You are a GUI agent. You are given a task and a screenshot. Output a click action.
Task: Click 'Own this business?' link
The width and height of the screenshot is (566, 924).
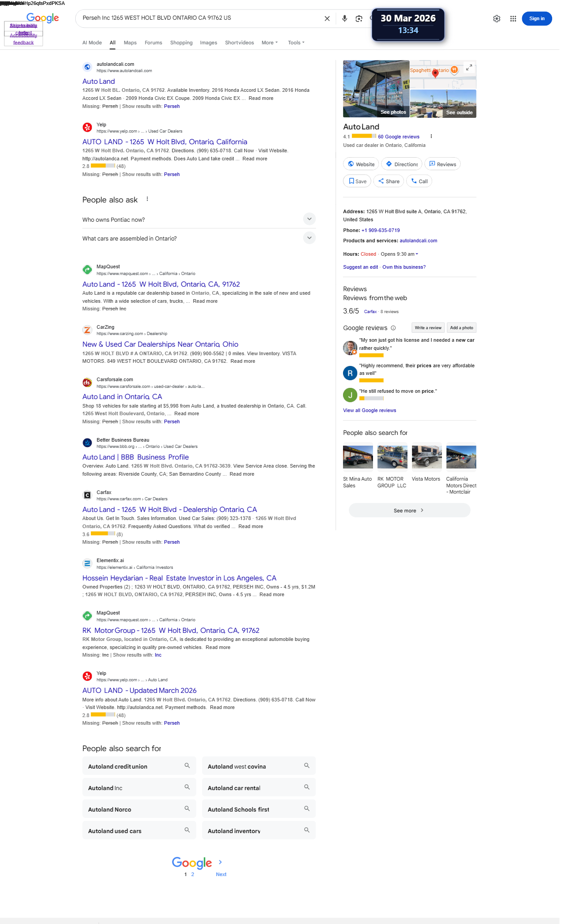[x=404, y=267]
